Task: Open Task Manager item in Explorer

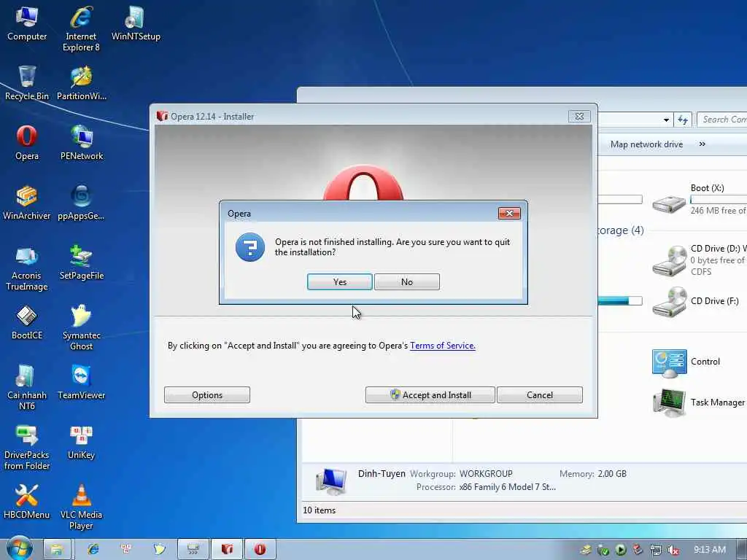Action: coord(698,402)
